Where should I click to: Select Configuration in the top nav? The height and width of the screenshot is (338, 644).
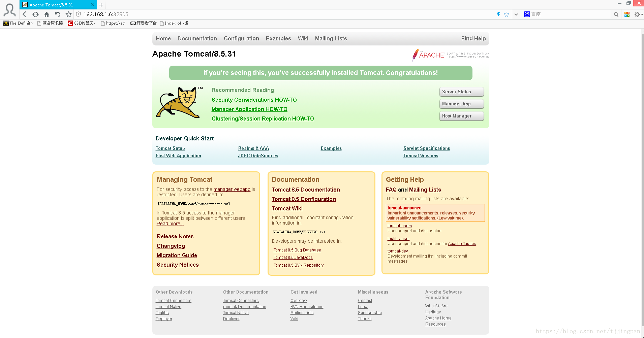pos(241,38)
